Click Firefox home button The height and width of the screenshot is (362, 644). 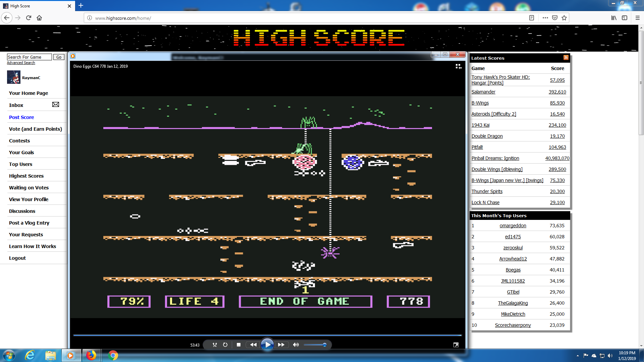[x=39, y=18]
